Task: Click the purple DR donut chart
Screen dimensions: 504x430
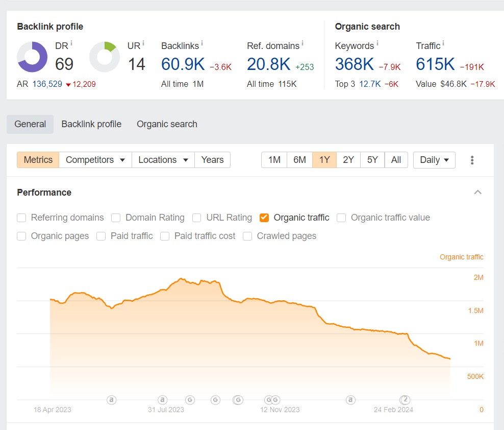Action: click(x=32, y=57)
